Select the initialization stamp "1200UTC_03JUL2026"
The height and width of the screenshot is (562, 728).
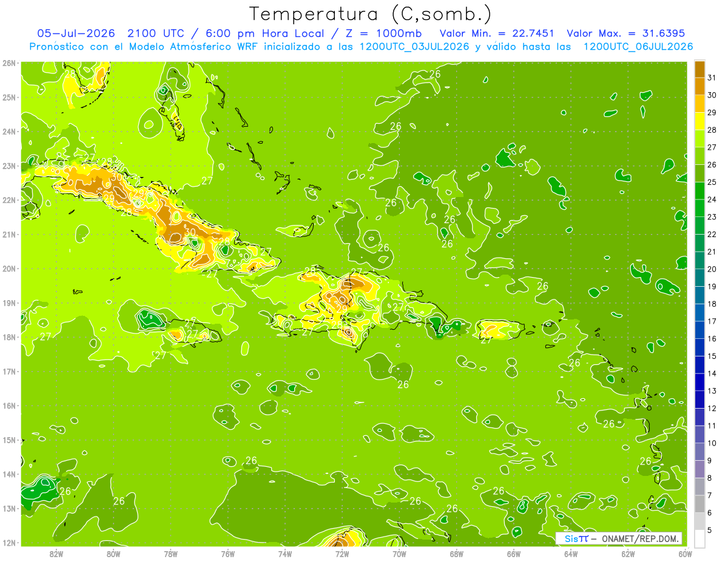click(x=414, y=47)
